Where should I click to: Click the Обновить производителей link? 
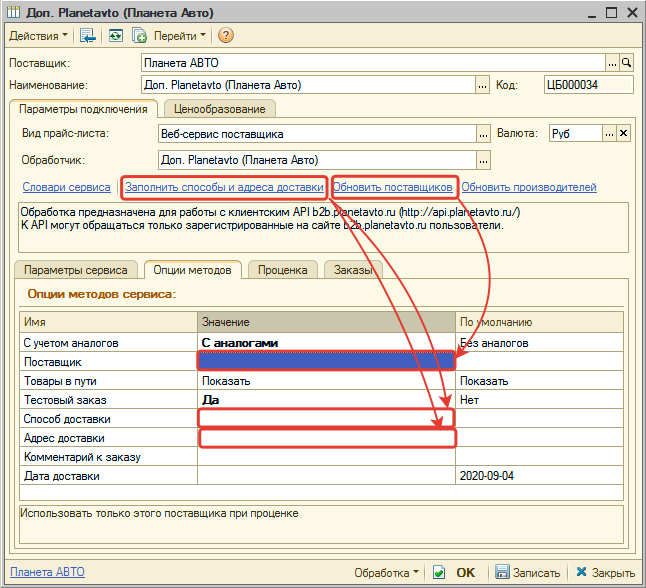point(529,187)
